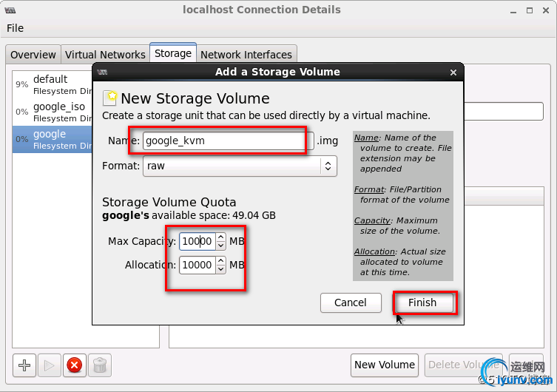Switch to the Virtual Networks tab

105,55
